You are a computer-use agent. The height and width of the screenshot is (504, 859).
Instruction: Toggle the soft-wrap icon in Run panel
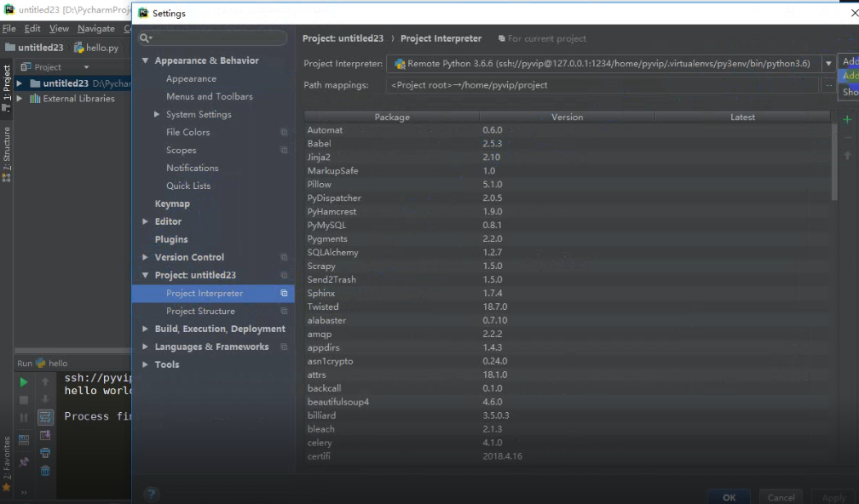(x=45, y=417)
